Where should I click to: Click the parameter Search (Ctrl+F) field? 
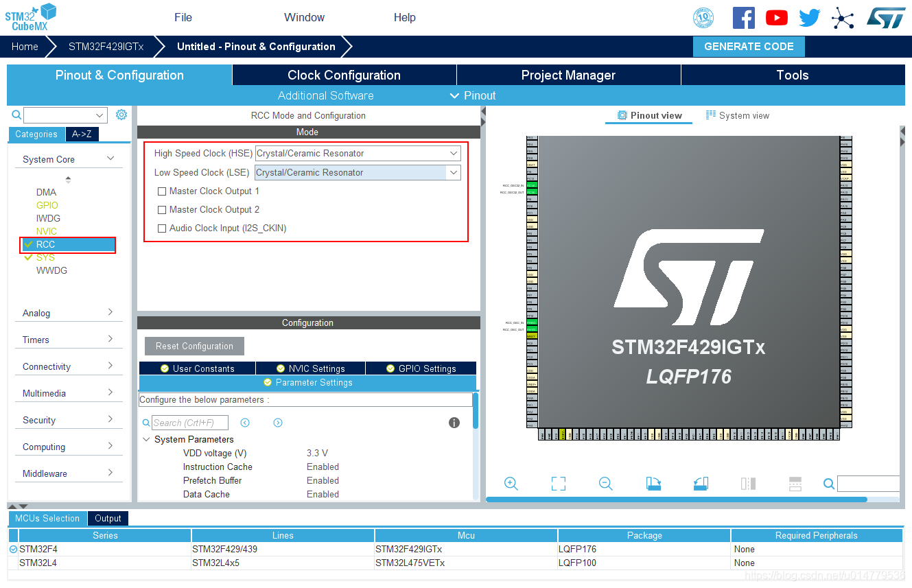point(190,423)
